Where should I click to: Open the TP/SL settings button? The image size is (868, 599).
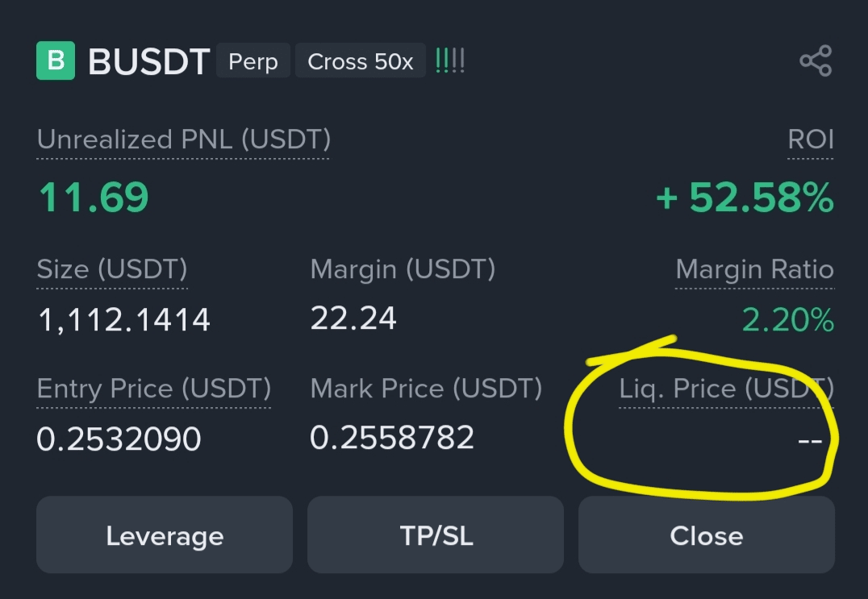pyautogui.click(x=436, y=535)
